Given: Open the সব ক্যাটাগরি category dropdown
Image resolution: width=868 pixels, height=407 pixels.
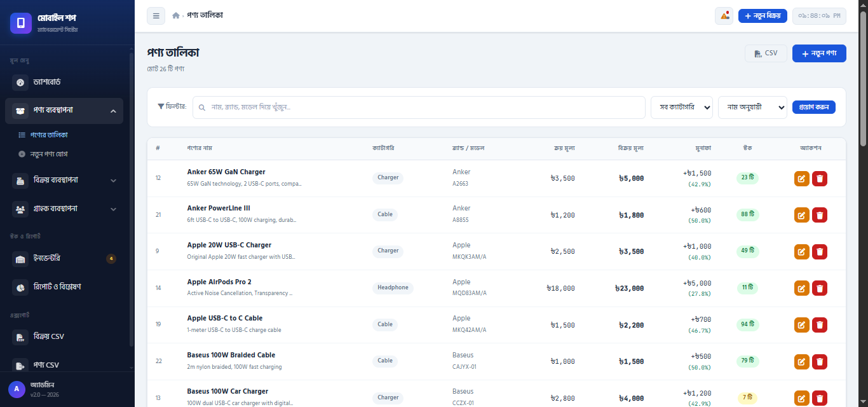Looking at the screenshot, I should [x=682, y=107].
